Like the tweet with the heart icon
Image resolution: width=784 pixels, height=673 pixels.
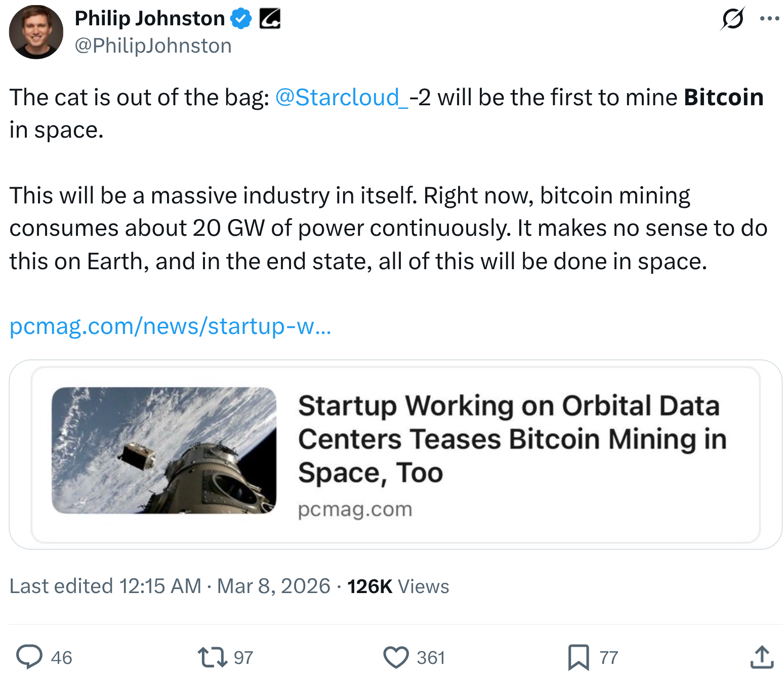[x=396, y=657]
